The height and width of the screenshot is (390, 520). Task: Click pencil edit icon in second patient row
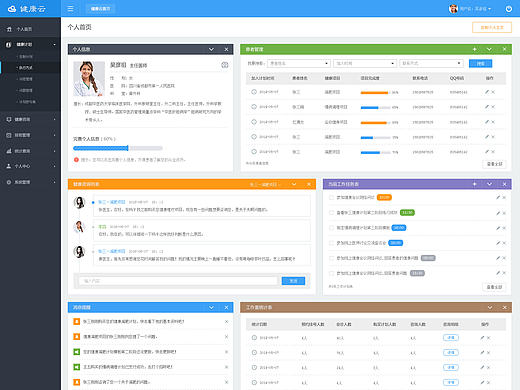[x=487, y=107]
